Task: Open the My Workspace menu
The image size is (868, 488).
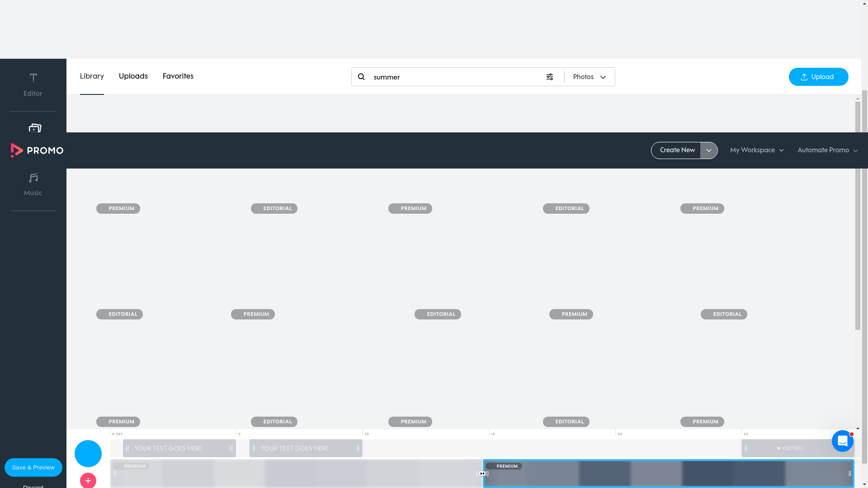Action: coord(757,150)
